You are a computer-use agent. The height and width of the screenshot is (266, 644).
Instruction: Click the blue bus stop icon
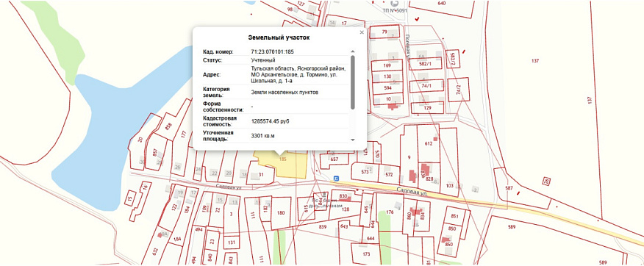pos(336,178)
